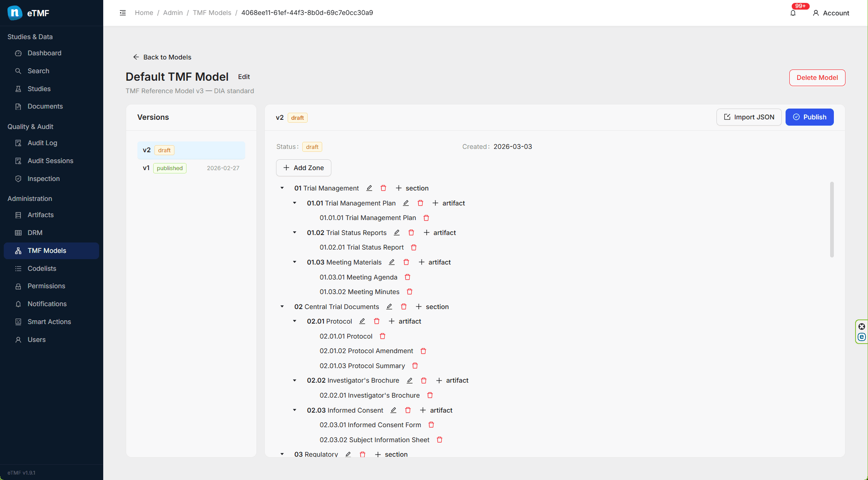Publish the v2 draft
This screenshot has width=868, height=480.
pos(809,117)
